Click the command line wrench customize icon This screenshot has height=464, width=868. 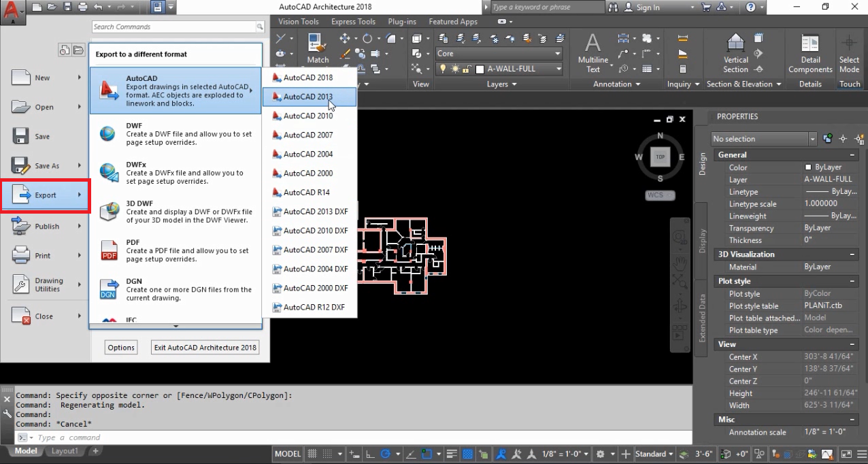tap(7, 413)
